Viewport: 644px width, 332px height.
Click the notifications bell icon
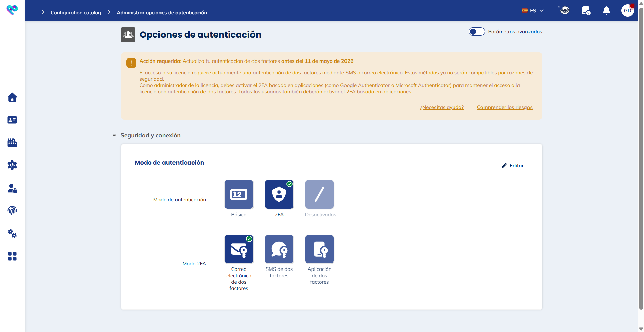pyautogui.click(x=606, y=11)
